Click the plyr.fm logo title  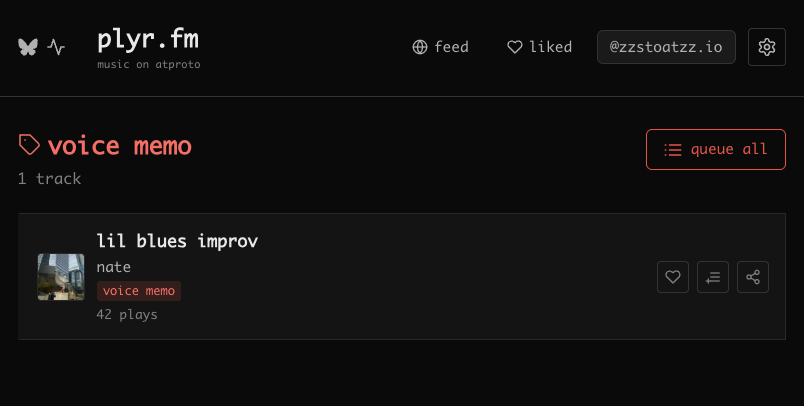pyautogui.click(x=148, y=40)
